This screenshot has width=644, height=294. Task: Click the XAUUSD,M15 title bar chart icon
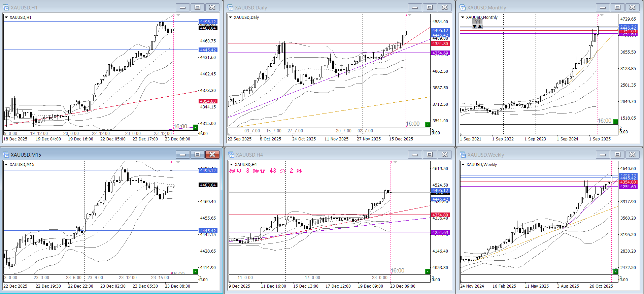pyautogui.click(x=6, y=155)
